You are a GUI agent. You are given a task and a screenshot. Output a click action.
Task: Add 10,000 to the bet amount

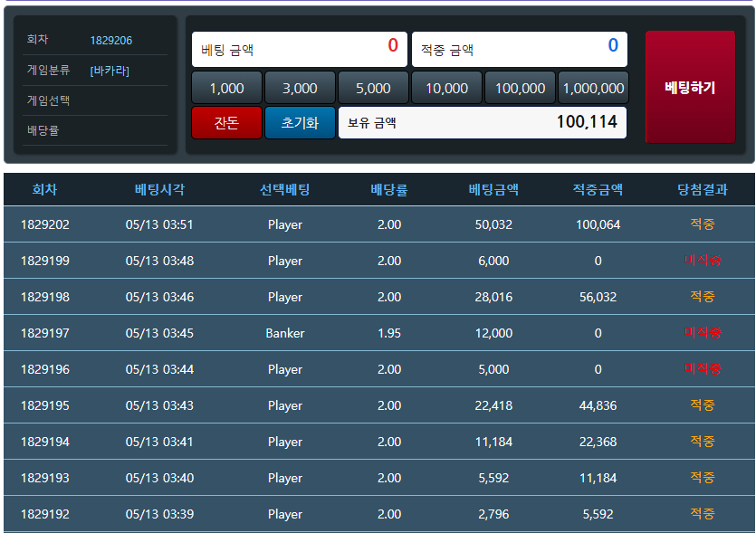click(446, 88)
